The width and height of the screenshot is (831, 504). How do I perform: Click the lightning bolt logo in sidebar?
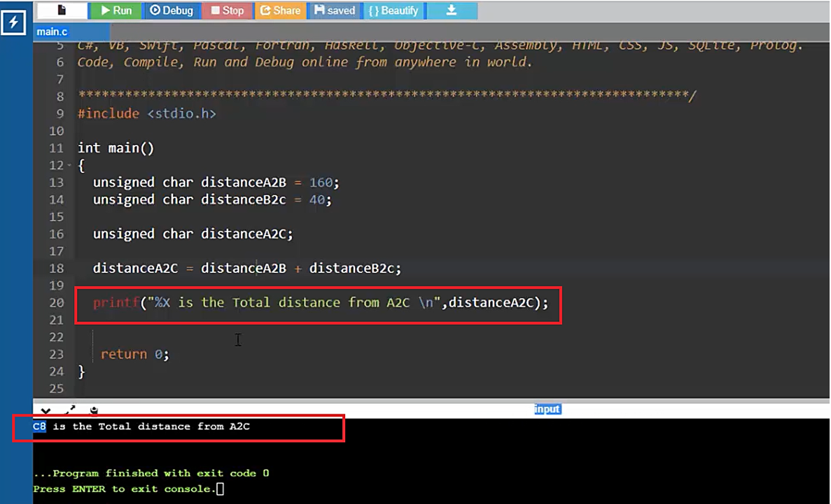click(x=13, y=23)
